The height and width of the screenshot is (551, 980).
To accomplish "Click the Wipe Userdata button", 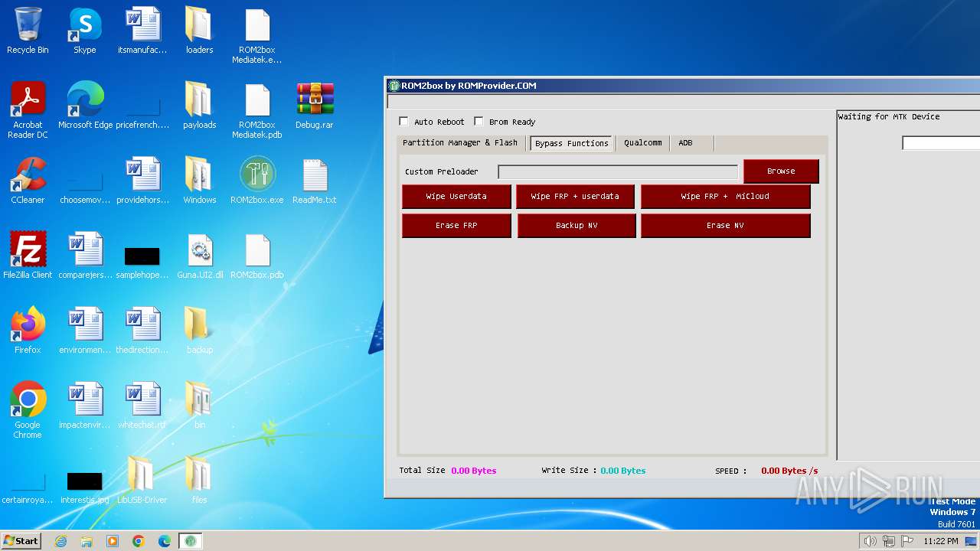I will pyautogui.click(x=456, y=196).
